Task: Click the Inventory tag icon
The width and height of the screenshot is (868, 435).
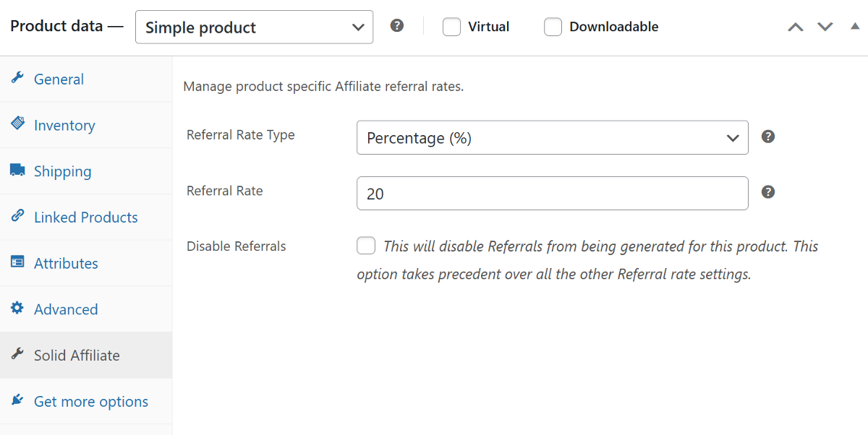Action: click(17, 124)
